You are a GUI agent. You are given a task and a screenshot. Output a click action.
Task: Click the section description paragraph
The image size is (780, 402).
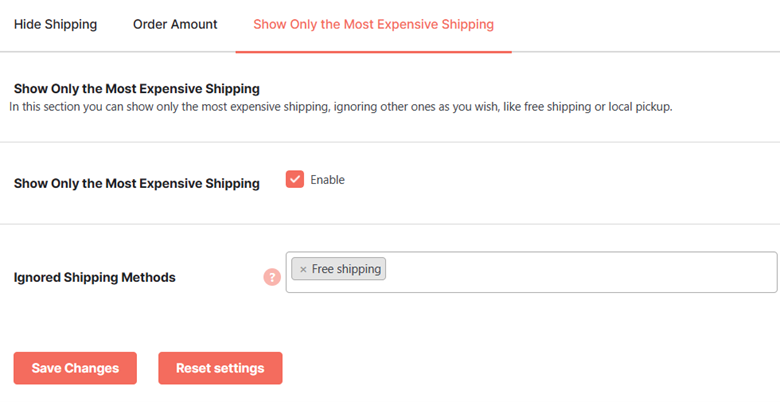click(x=341, y=107)
